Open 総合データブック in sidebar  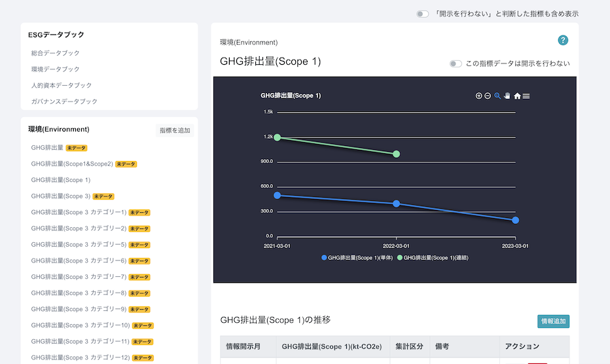[x=55, y=53]
